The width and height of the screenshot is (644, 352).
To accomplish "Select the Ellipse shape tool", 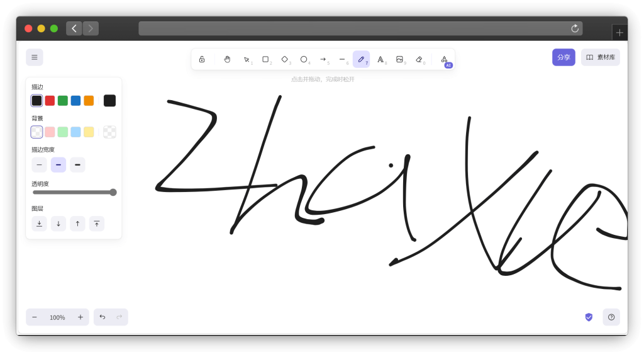I will 304,59.
